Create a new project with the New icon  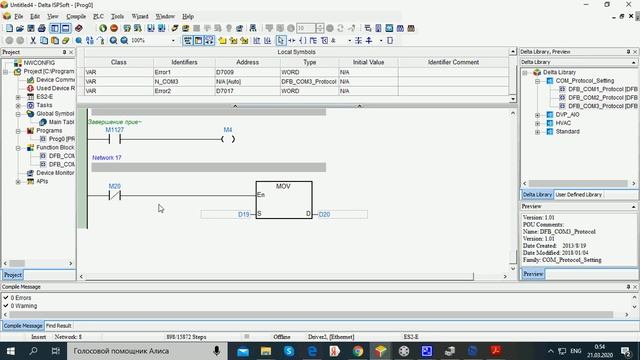point(9,28)
